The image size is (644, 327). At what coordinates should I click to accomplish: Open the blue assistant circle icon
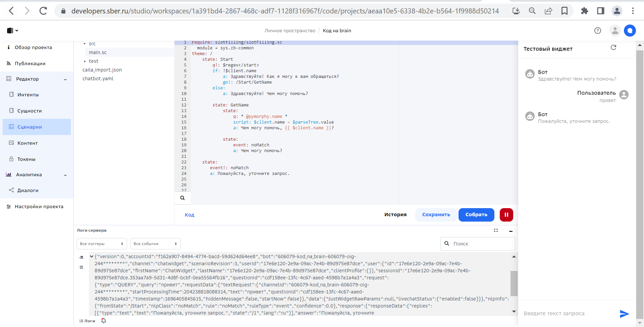[630, 31]
